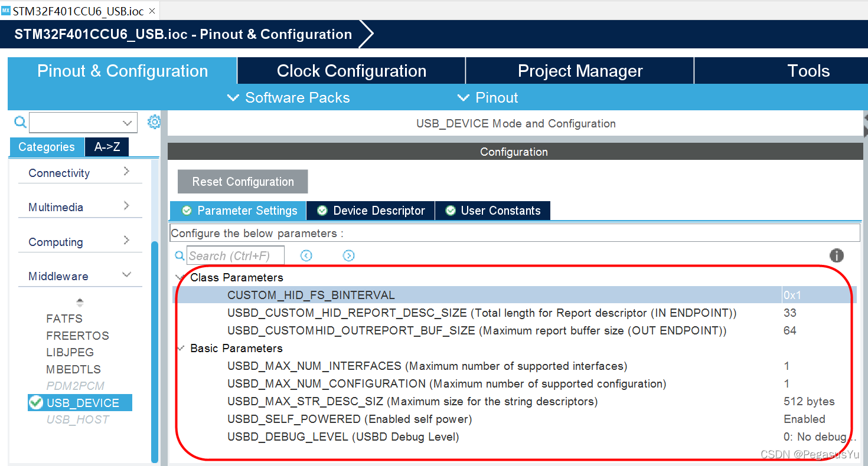868x466 pixels.
Task: Open the Project Manager tab
Action: click(580, 71)
